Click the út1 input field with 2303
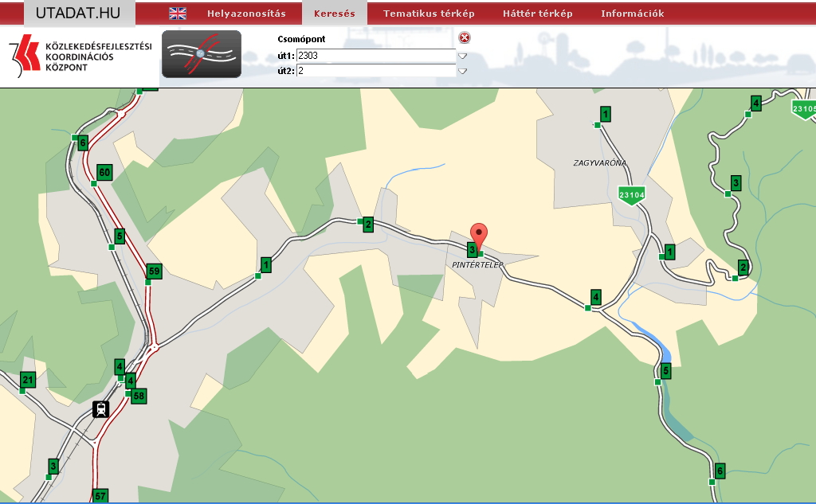The height and width of the screenshot is (504, 816). coord(375,56)
